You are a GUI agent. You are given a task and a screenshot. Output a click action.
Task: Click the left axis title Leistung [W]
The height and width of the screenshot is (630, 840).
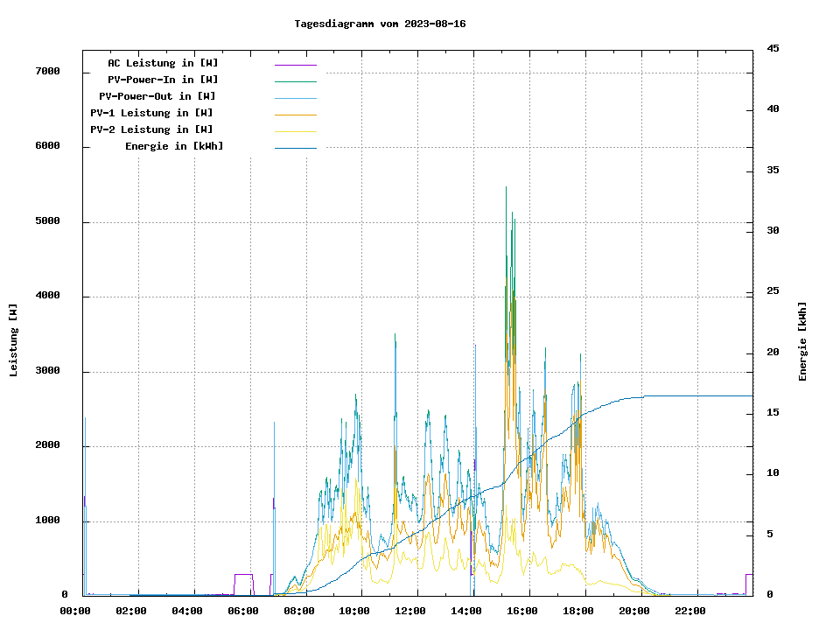pyautogui.click(x=14, y=340)
